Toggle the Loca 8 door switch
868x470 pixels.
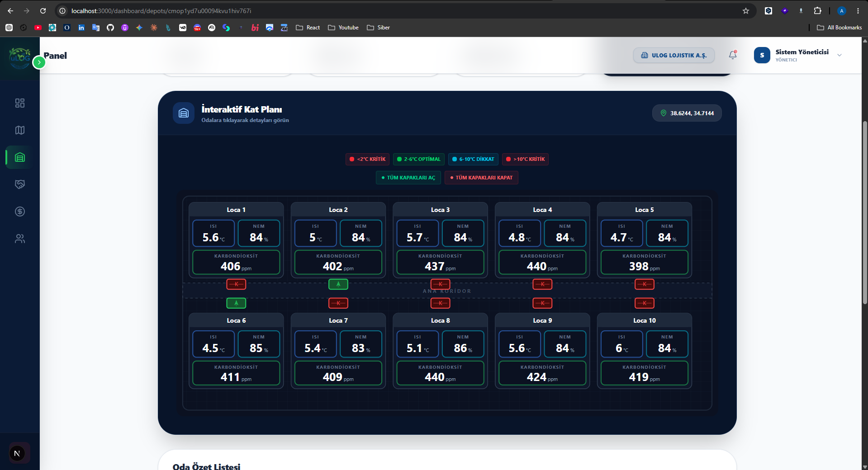[x=441, y=303]
